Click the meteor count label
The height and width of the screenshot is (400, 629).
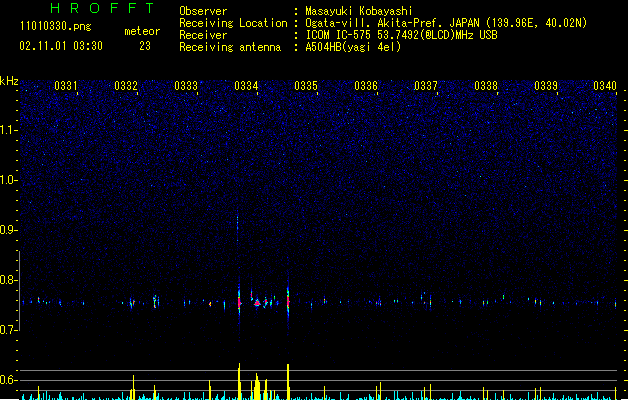tap(142, 31)
